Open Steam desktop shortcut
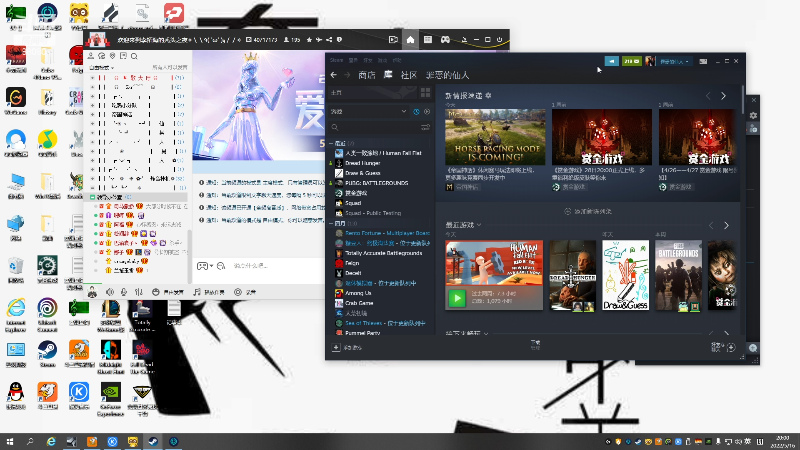Viewport: 800px width, 450px height. [x=47, y=354]
